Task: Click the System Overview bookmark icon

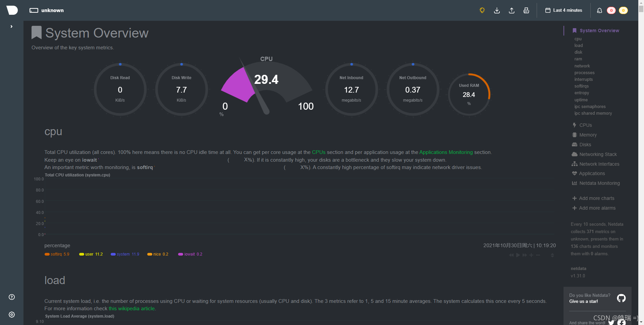Action: [x=36, y=33]
